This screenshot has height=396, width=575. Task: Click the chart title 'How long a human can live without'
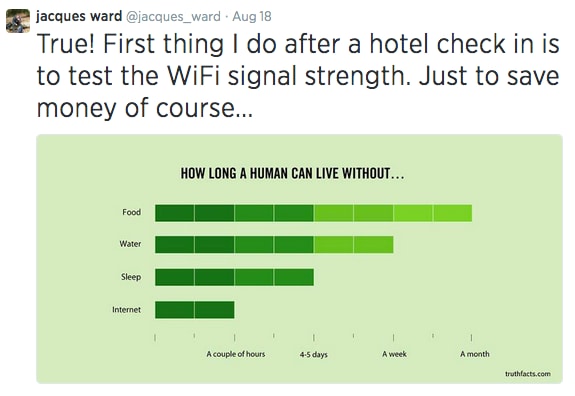tap(292, 173)
